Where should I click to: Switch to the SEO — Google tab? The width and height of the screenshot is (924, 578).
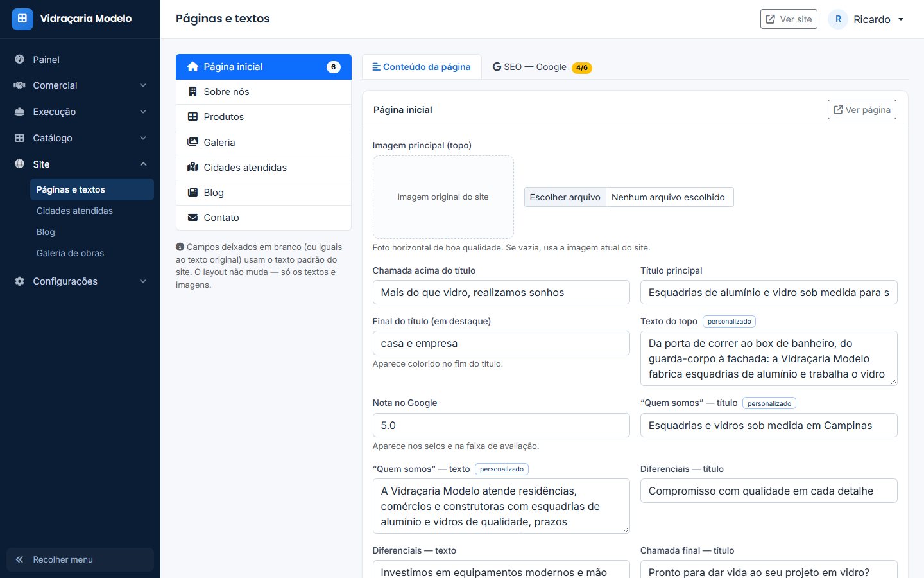click(x=542, y=67)
